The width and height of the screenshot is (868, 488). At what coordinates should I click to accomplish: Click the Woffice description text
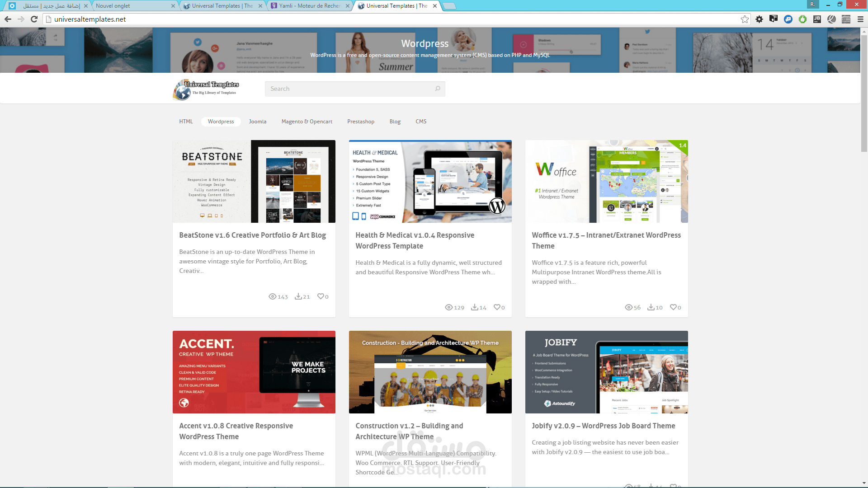(596, 272)
